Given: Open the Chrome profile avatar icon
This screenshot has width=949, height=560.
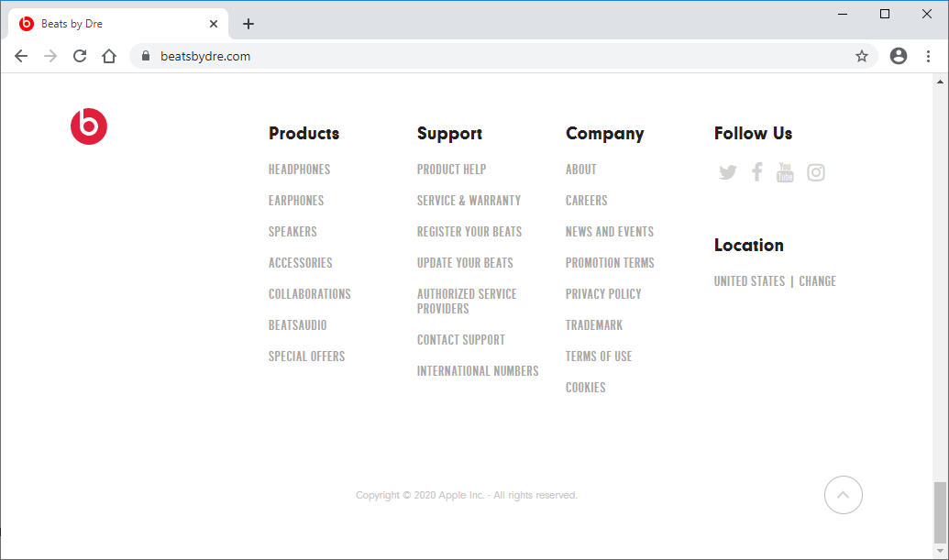Looking at the screenshot, I should (899, 56).
